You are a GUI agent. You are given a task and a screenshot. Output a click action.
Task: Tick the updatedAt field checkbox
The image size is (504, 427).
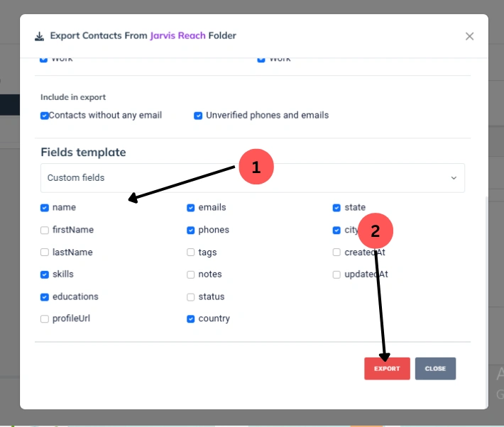click(337, 274)
